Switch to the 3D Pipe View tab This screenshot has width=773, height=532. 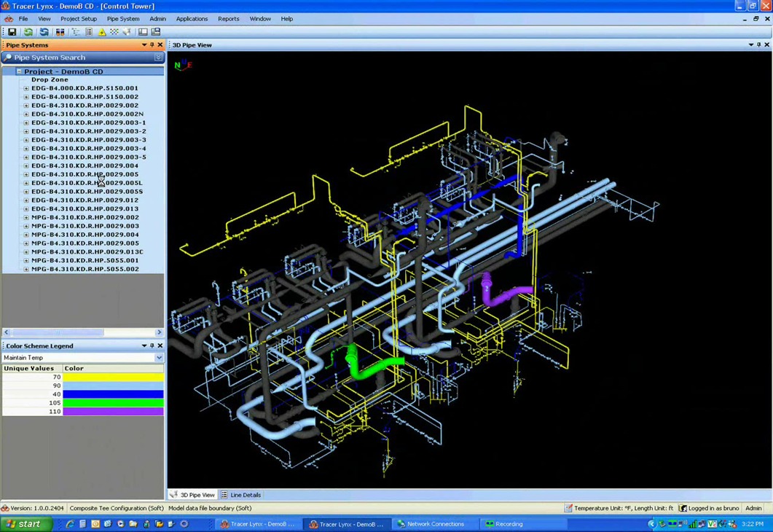[x=193, y=495]
